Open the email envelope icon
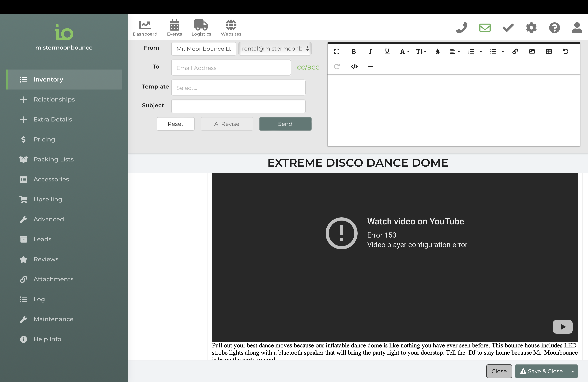588x382 pixels. (485, 28)
